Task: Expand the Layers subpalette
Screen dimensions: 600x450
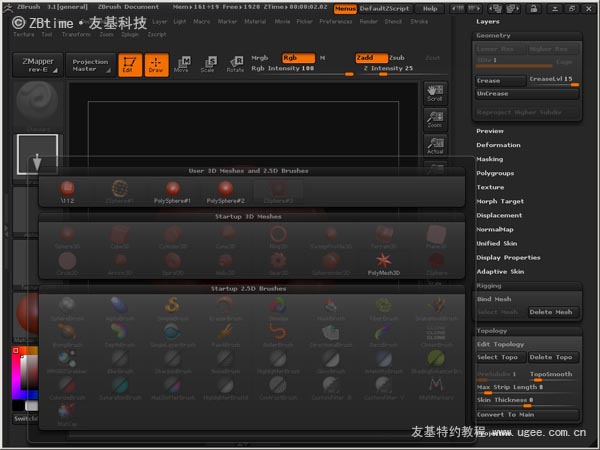Action: [488, 22]
